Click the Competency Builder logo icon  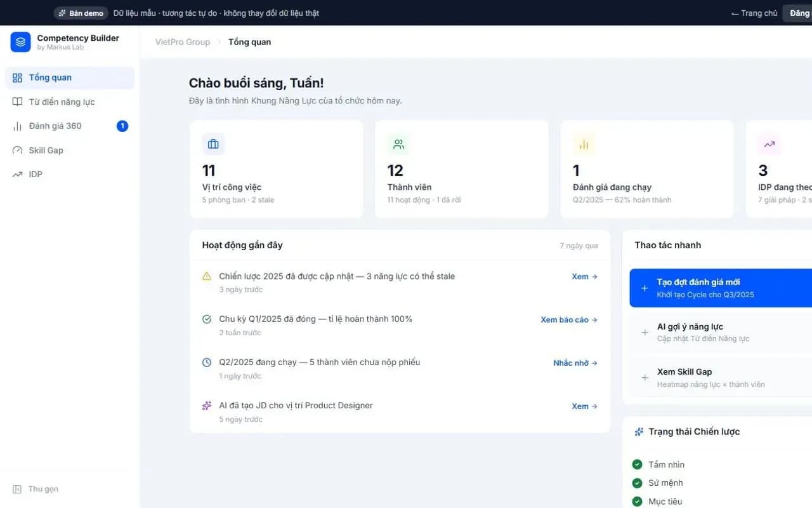20,42
